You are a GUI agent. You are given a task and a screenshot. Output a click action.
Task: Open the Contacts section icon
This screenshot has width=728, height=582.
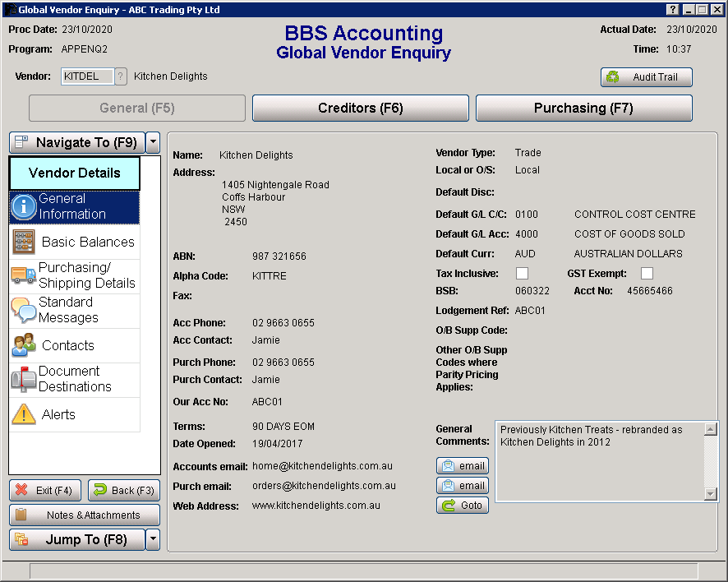click(x=23, y=345)
